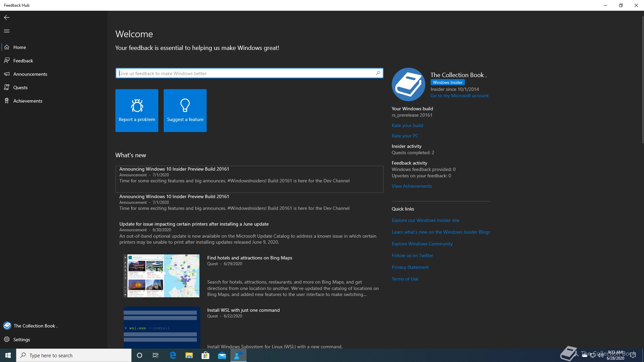Click Rate your build link
644x362 pixels.
(408, 125)
